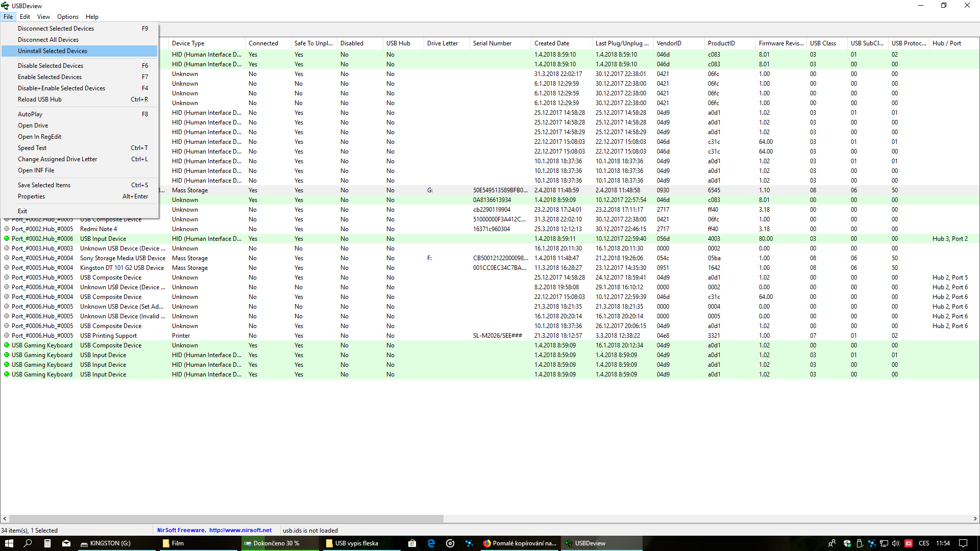This screenshot has height=551, width=980.
Task: Click Uninstall Selected Devices menu entry
Action: [53, 51]
